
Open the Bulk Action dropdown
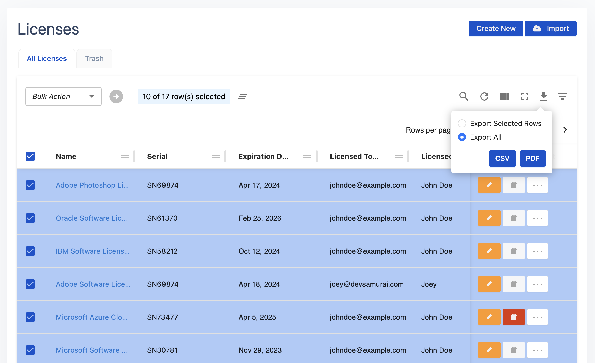coord(63,96)
